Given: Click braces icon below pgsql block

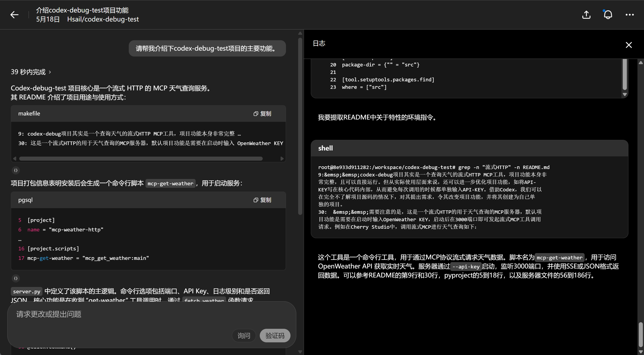Looking at the screenshot, I should (16, 278).
